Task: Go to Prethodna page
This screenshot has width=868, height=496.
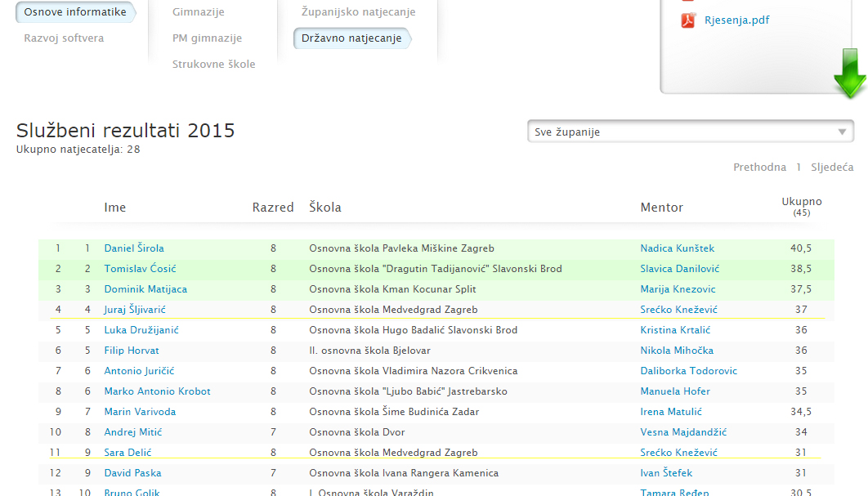Action: click(x=759, y=168)
